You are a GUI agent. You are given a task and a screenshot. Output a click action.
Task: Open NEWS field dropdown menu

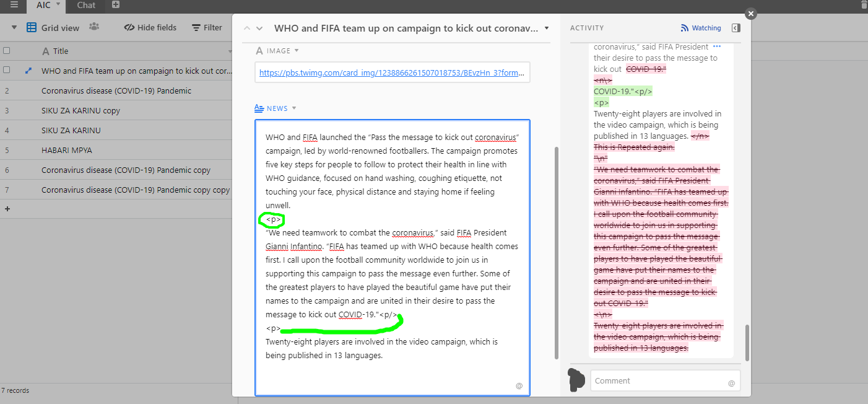tap(294, 108)
